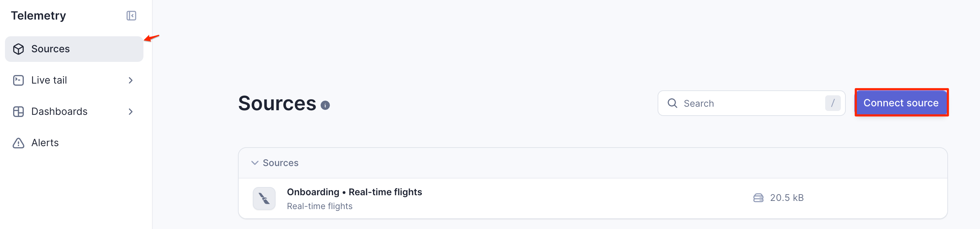Viewport: 980px width, 229px height.
Task: Click the search magnifier icon
Action: click(x=673, y=103)
